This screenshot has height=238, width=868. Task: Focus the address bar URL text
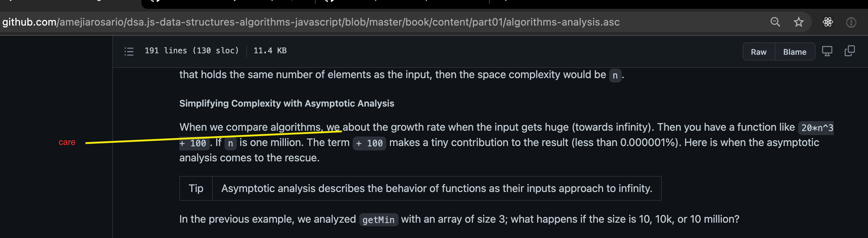pos(311,22)
